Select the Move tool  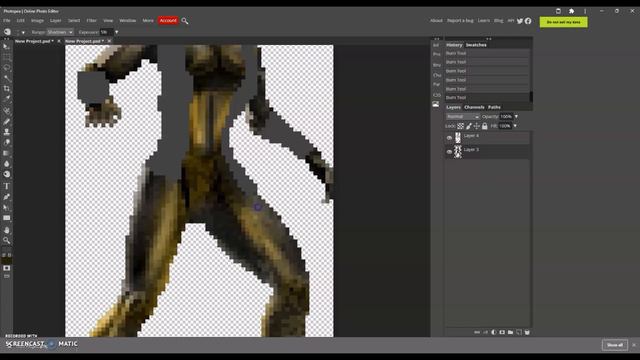coord(6,47)
